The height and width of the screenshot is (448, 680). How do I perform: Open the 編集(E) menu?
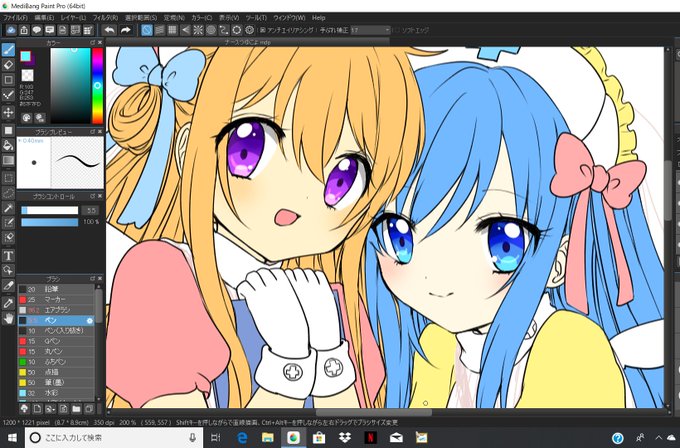44,18
